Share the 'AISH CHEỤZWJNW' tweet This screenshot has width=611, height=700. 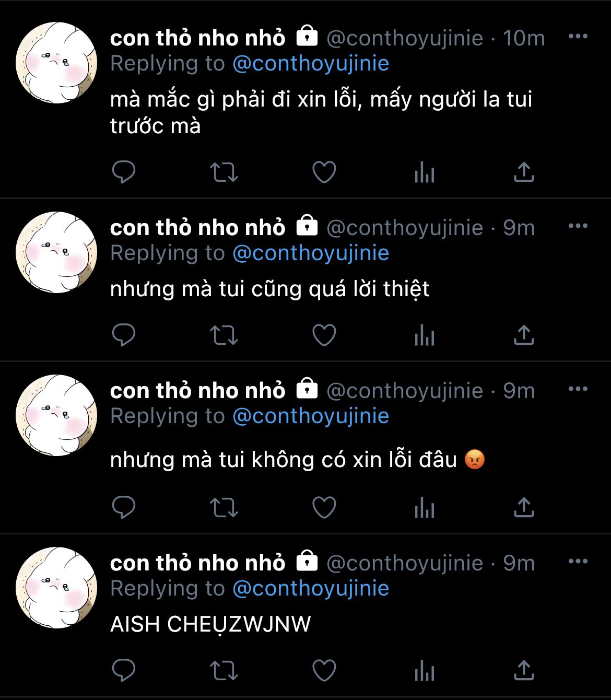pos(524,670)
